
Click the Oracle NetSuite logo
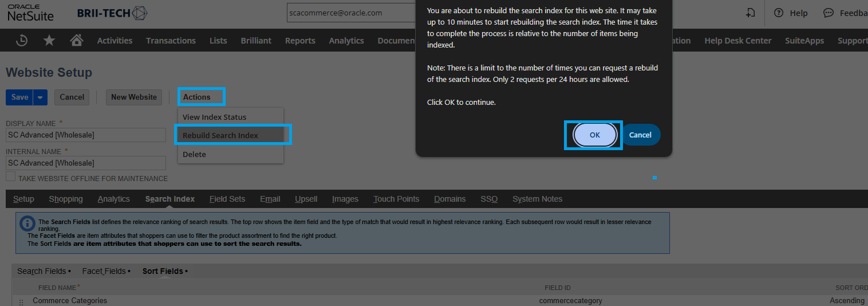point(29,13)
